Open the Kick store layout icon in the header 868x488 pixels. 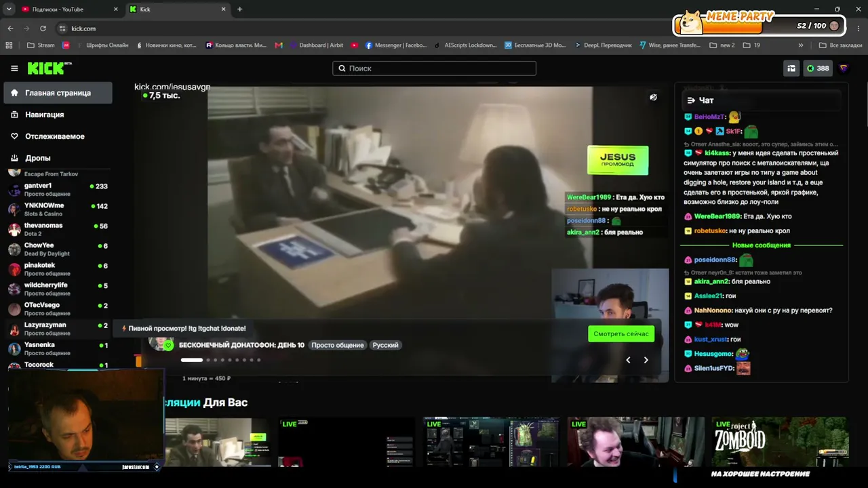point(791,68)
